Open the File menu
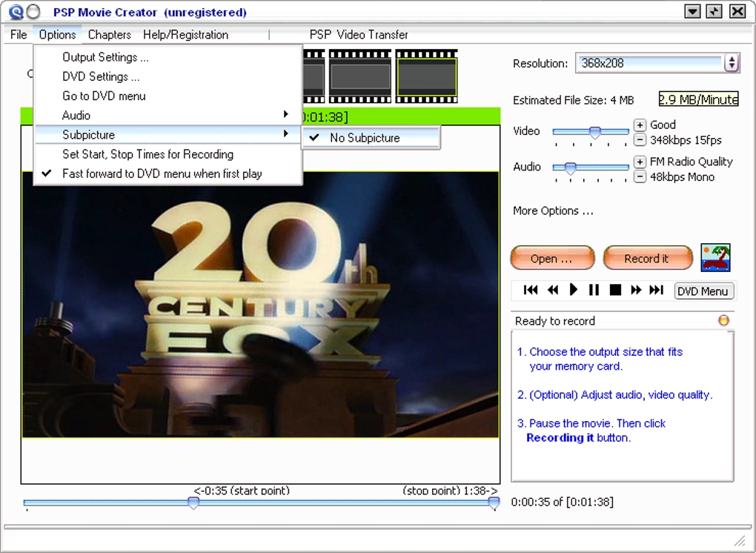 19,35
